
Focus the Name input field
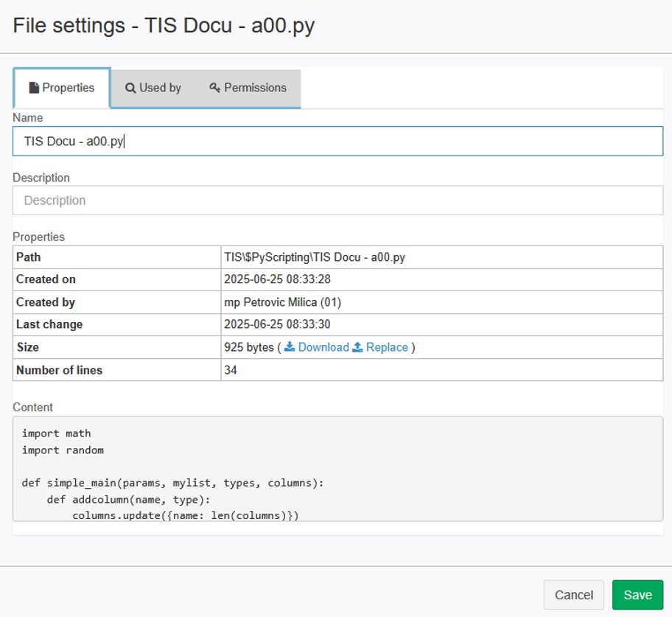pos(337,141)
